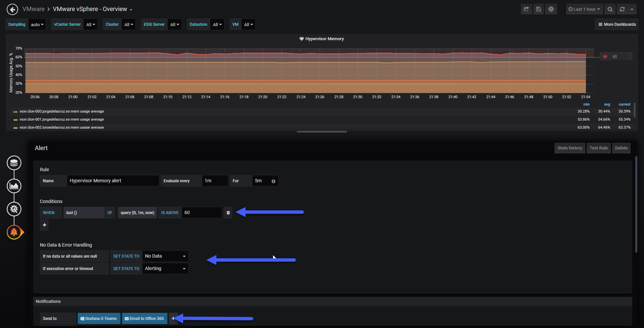Screen dimensions: 644x328
Task: Expand the Last 1 hour time picker
Action: 584,9
